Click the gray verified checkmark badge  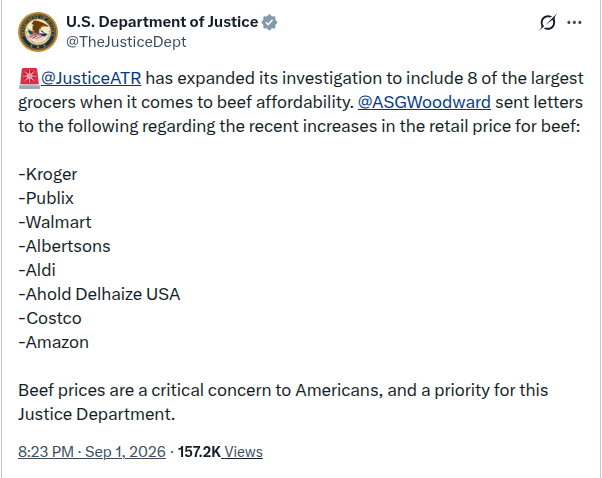[x=270, y=22]
